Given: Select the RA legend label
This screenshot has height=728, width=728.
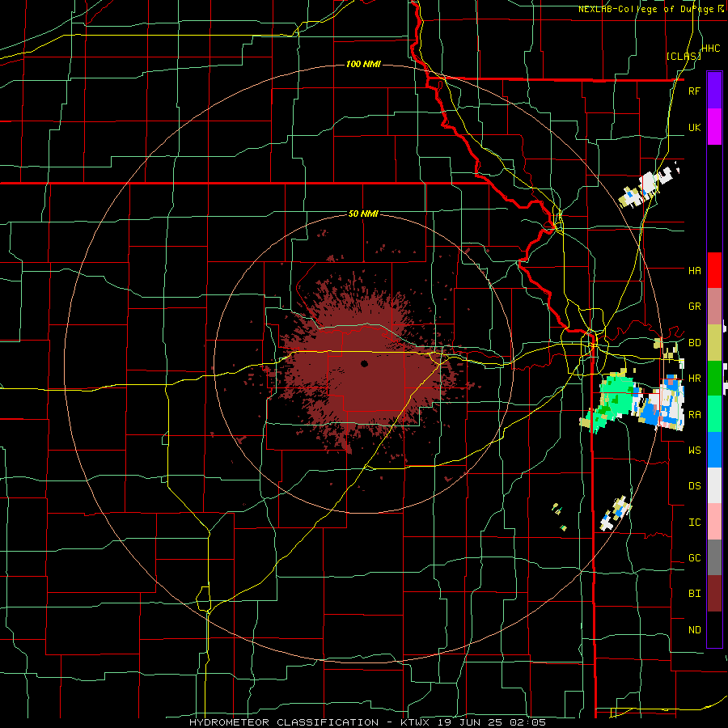Looking at the screenshot, I should pos(694,415).
